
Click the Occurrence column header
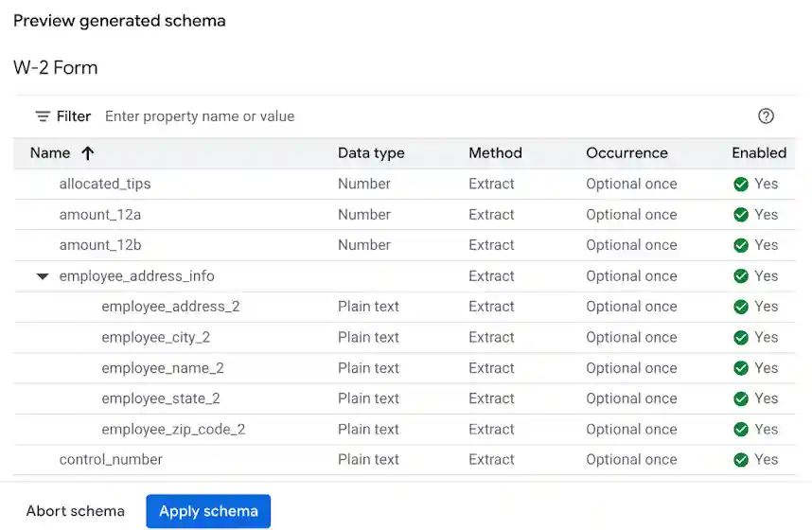pos(627,153)
